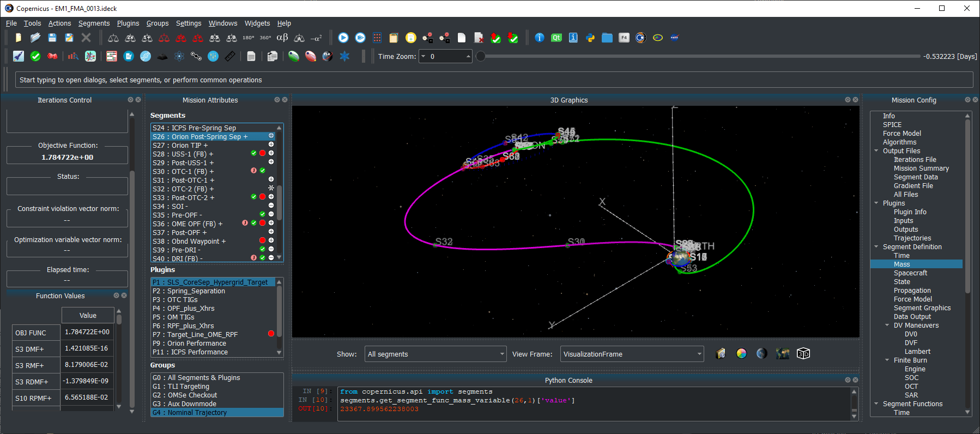
Task: Click the alpha-beta symbol toolbar icon
Action: (x=282, y=38)
